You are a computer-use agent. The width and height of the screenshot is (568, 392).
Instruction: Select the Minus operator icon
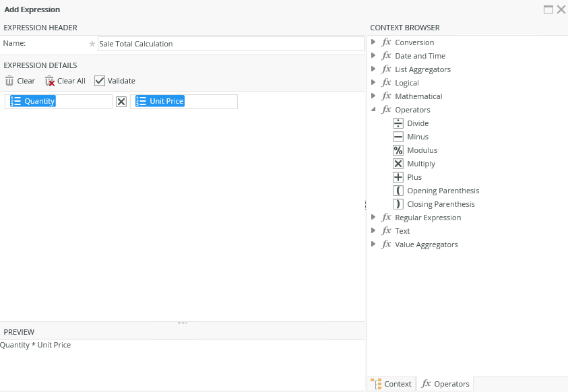(398, 137)
